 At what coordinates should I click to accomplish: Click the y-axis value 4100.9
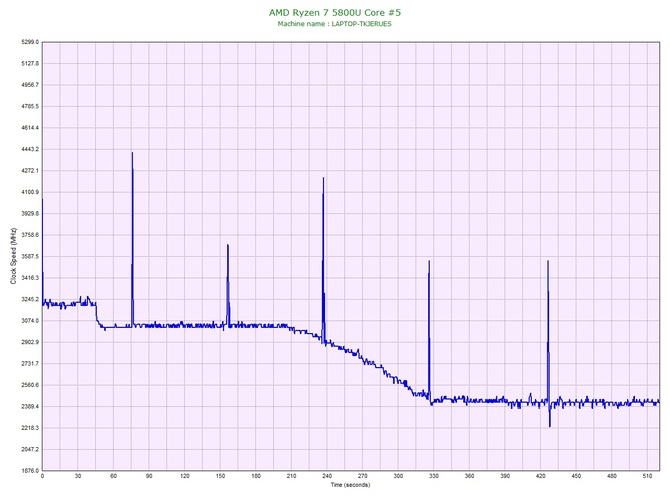coord(30,192)
